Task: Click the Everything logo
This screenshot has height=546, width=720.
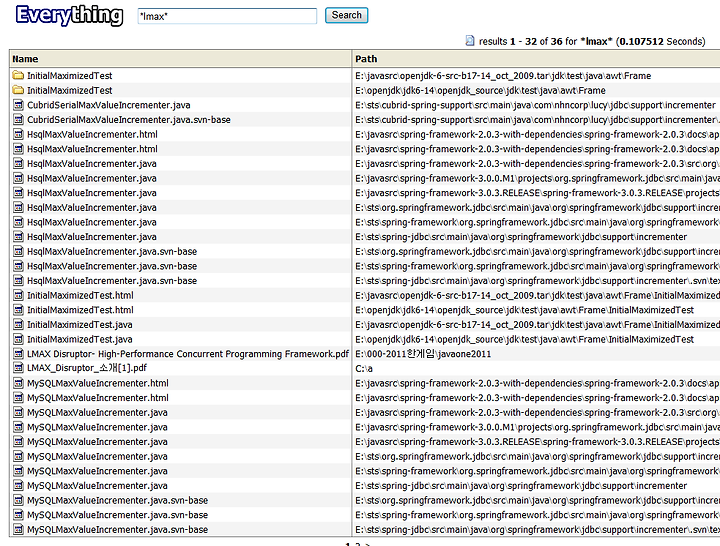Action: coord(69,15)
